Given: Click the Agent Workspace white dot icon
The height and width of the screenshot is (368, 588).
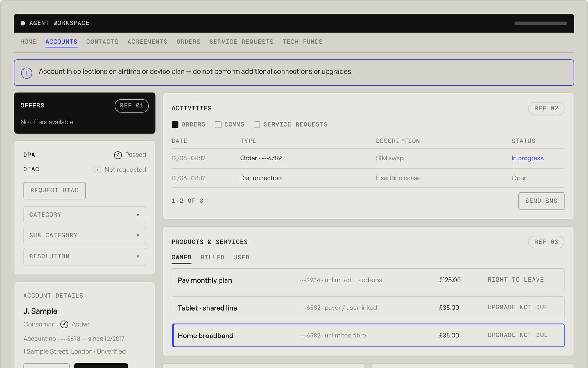Looking at the screenshot, I should click(23, 23).
